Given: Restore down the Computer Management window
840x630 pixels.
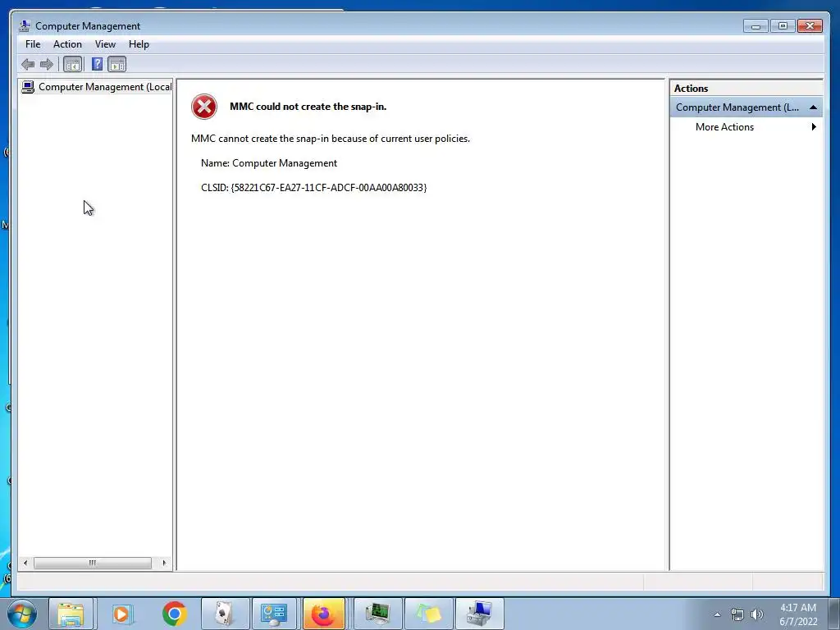Looking at the screenshot, I should 783,25.
